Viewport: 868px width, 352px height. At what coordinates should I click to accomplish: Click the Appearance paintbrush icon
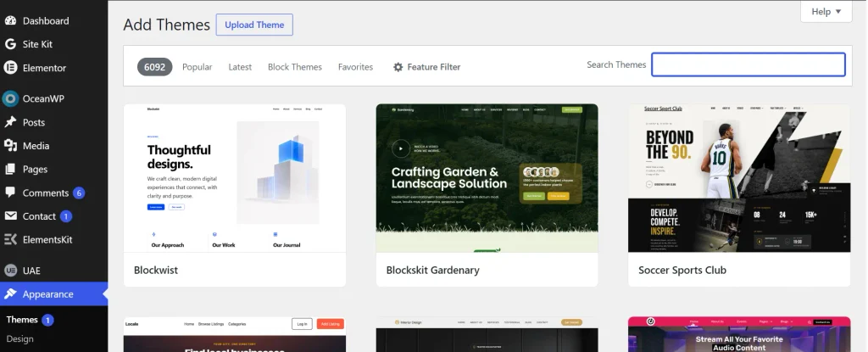(10, 293)
